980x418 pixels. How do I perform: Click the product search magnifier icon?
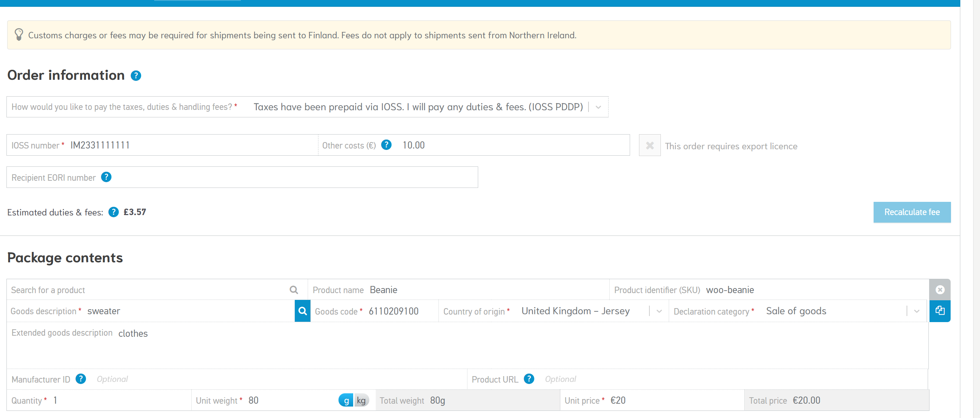[294, 290]
